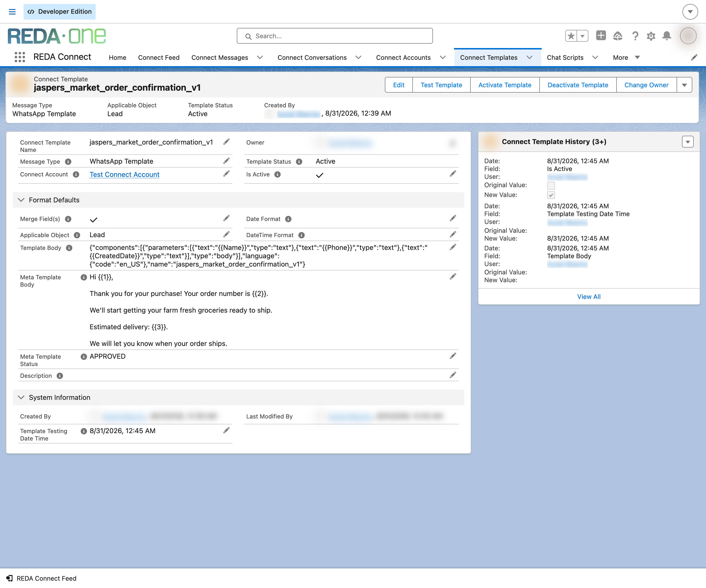The width and height of the screenshot is (706, 588).
Task: Open the favorites list dropdown arrow
Action: pyautogui.click(x=583, y=36)
